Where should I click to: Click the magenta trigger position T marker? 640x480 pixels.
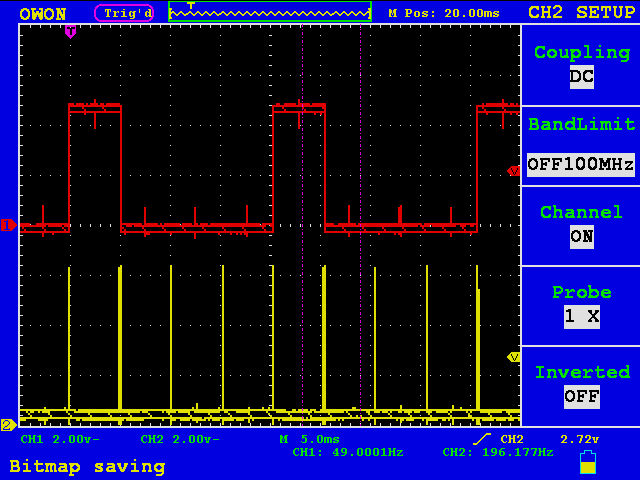tap(71, 32)
